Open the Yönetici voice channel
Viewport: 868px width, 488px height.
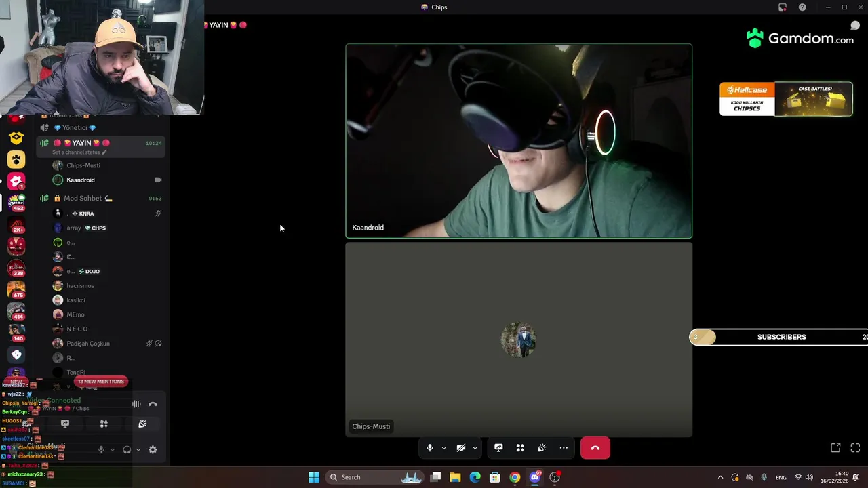click(75, 127)
